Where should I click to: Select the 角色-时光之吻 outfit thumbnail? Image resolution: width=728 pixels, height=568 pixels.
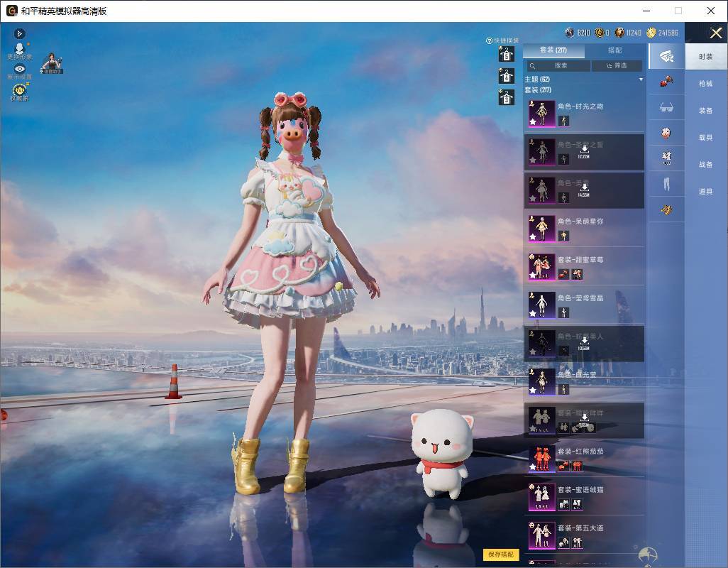(x=542, y=114)
